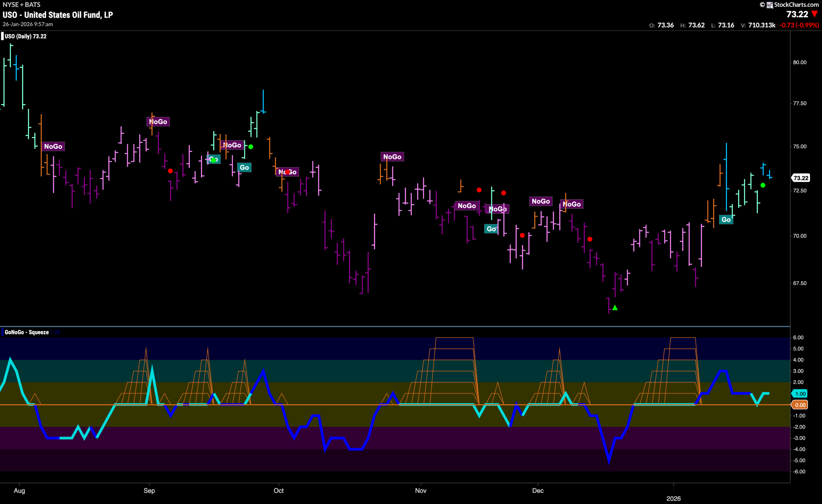Click the red dot below early September bars
Viewport: 822px width, 504px height.
click(x=170, y=171)
